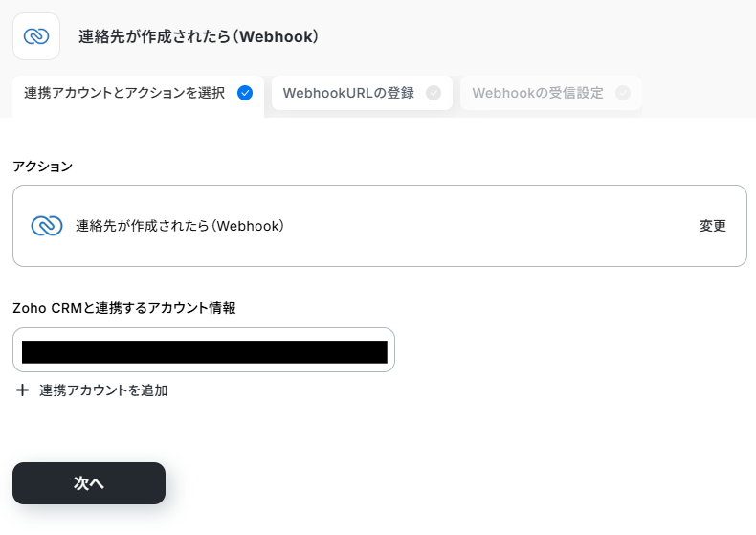Click the action box 連絡先が作成されたら(Webhook)
Image resolution: width=756 pixels, height=535 pixels.
tap(380, 226)
